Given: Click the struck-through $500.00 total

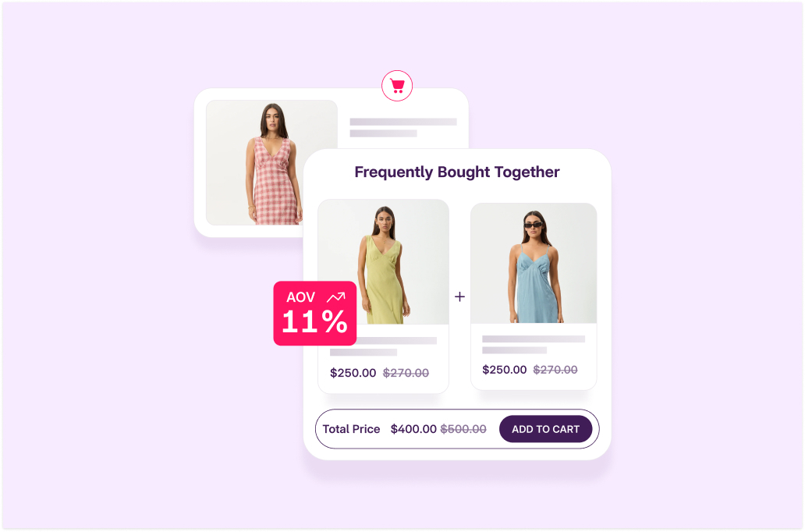Looking at the screenshot, I should 463,429.
